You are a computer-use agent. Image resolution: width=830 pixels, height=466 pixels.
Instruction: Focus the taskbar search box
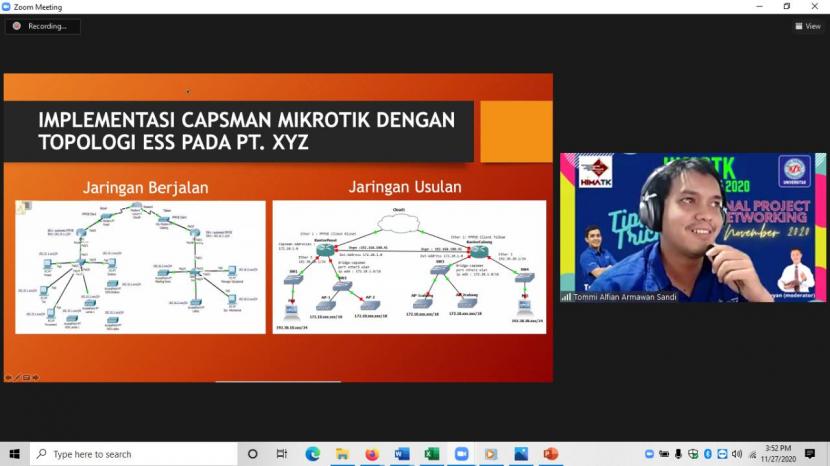133,454
